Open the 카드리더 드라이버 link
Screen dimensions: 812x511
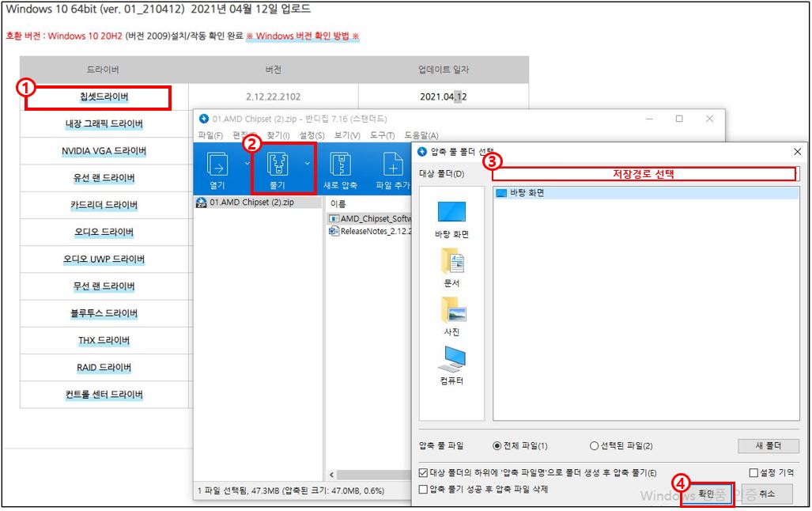coord(104,205)
